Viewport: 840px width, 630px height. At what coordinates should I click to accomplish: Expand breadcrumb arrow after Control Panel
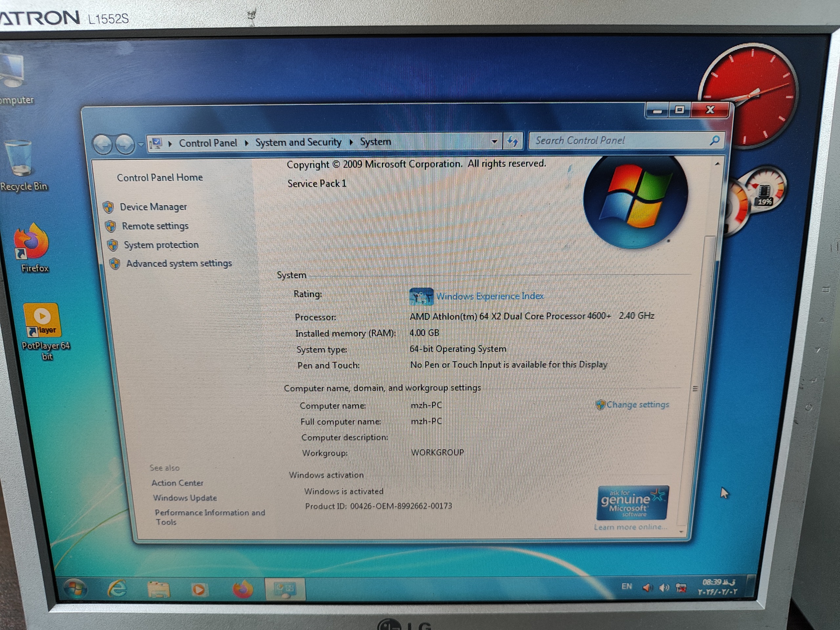(x=246, y=143)
